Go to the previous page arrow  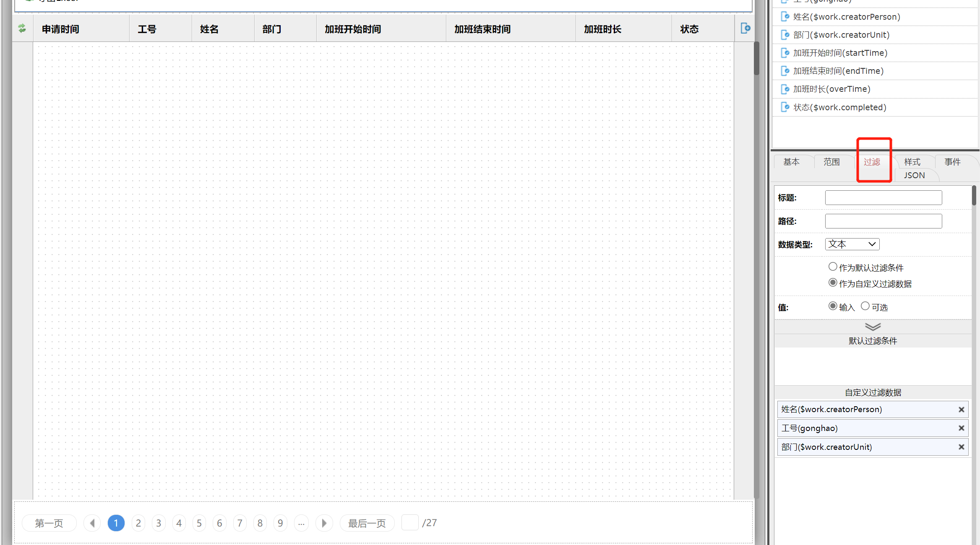92,523
